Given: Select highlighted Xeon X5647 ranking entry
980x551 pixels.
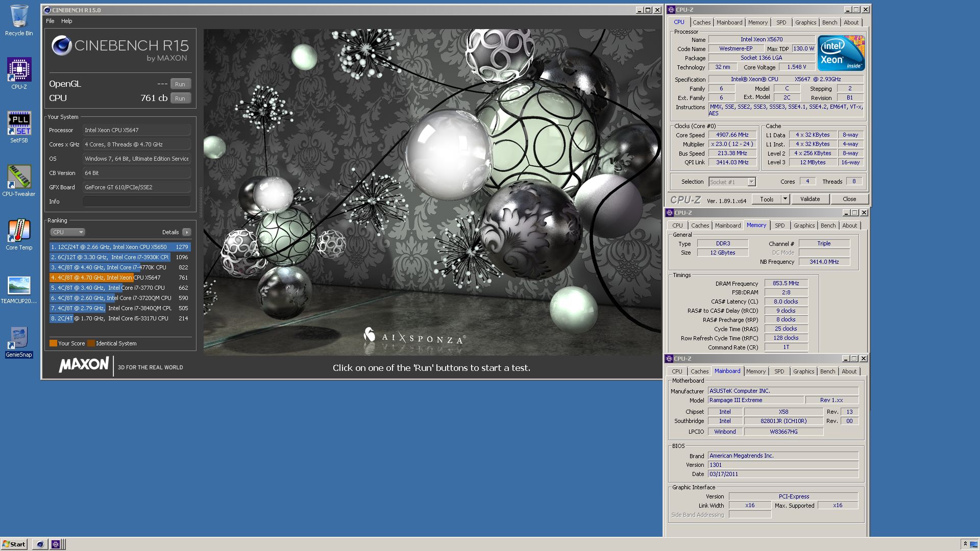Looking at the screenshot, I should [120, 278].
